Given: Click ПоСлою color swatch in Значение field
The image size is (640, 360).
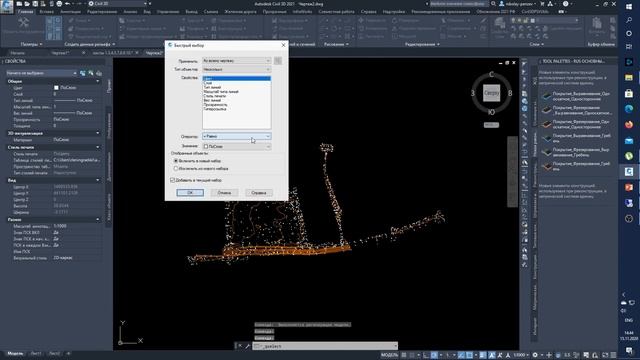Looking at the screenshot, I should pos(206,146).
